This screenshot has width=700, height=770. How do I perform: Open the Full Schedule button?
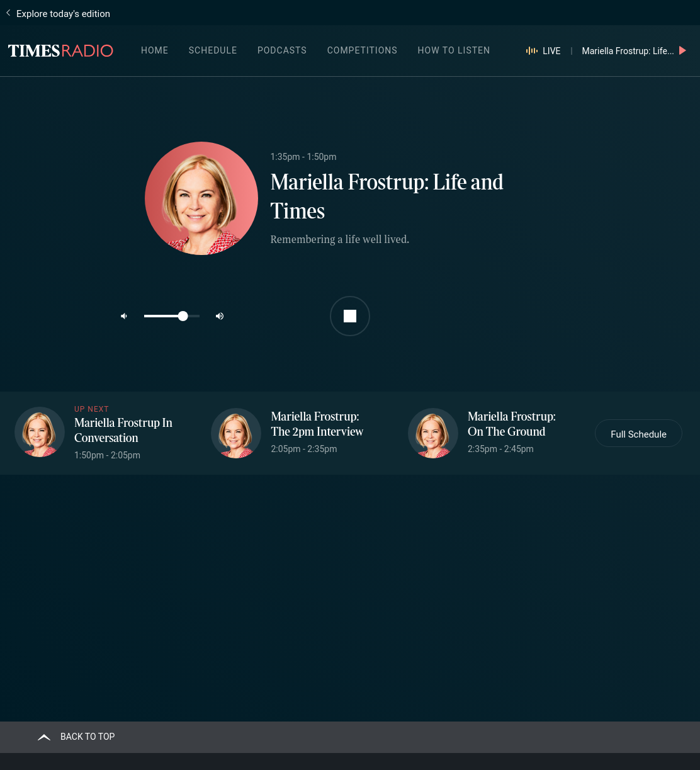point(638,434)
